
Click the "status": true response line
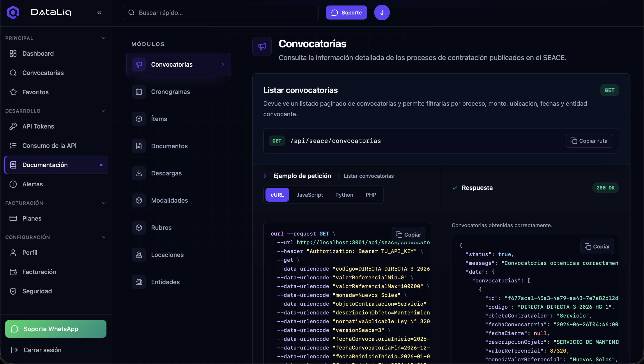[x=490, y=254]
